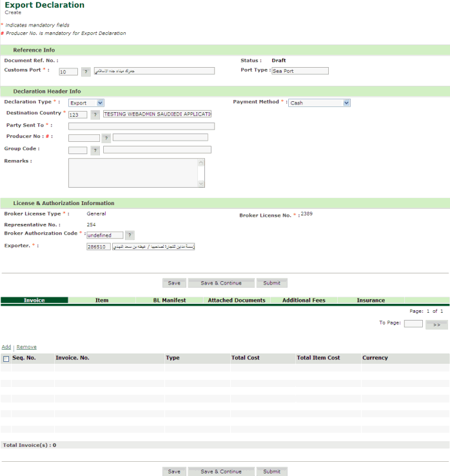
Task: Click the Producer No lookup question-mark icon
Action: point(106,138)
